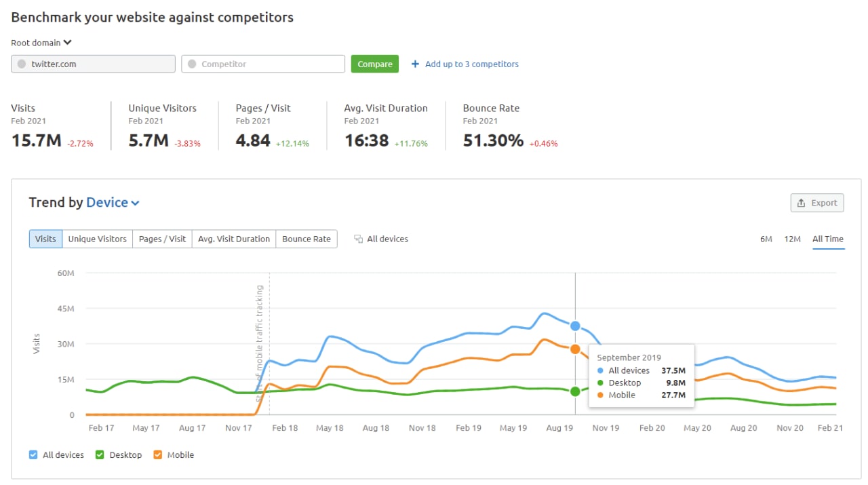Select the 6M time range

[766, 239]
